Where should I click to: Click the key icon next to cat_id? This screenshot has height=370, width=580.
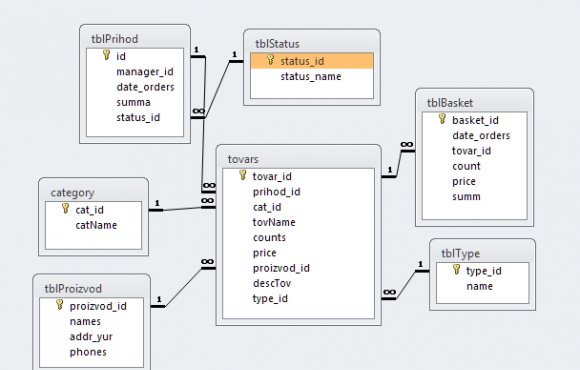coord(65,209)
